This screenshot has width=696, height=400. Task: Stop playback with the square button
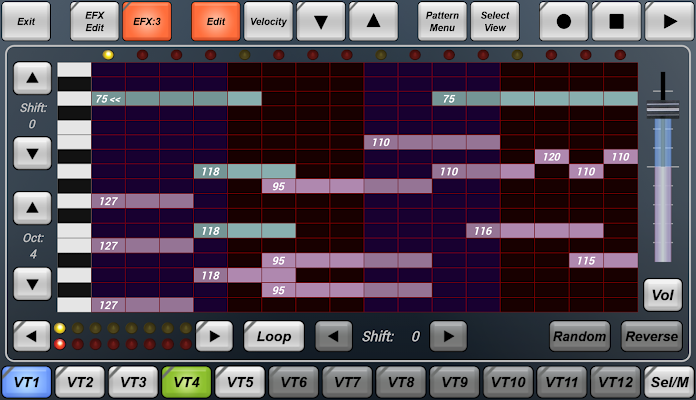click(616, 21)
